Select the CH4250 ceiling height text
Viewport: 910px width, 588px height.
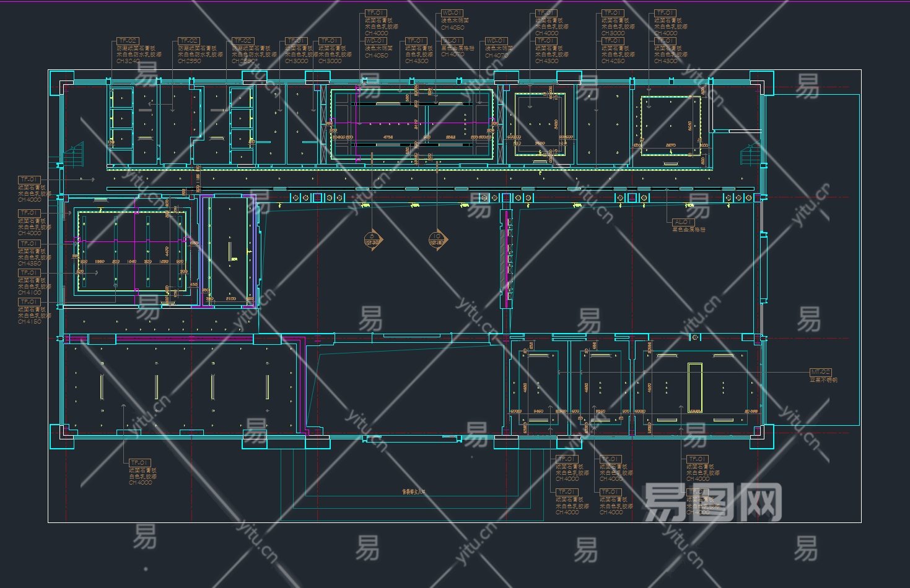613,61
